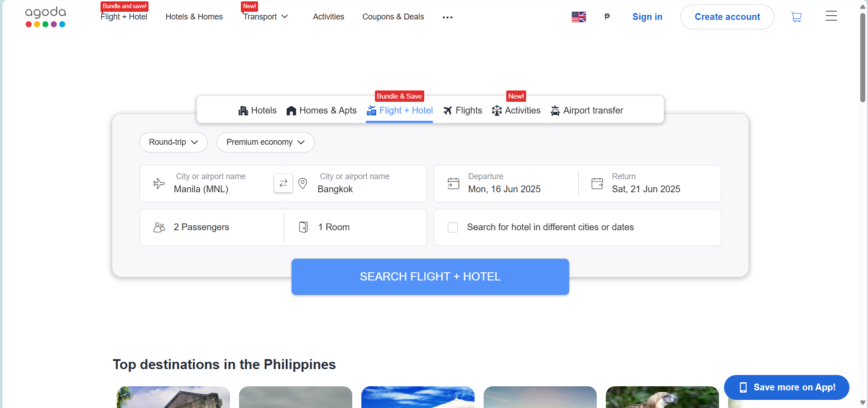Screen dimensions: 868x408
Task: Click the vertical page scrollbar
Action: pos(863,57)
